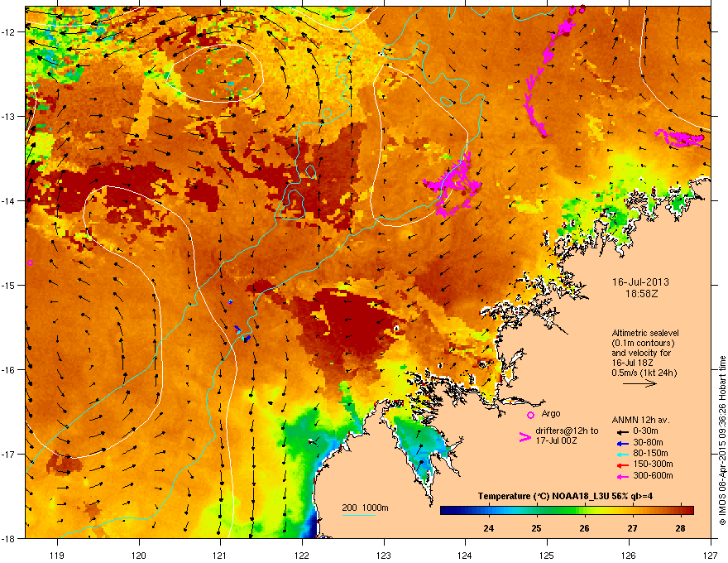This screenshot has height=563, width=728.
Task: Click the black 0-30m arrow in legend
Action: click(623, 431)
